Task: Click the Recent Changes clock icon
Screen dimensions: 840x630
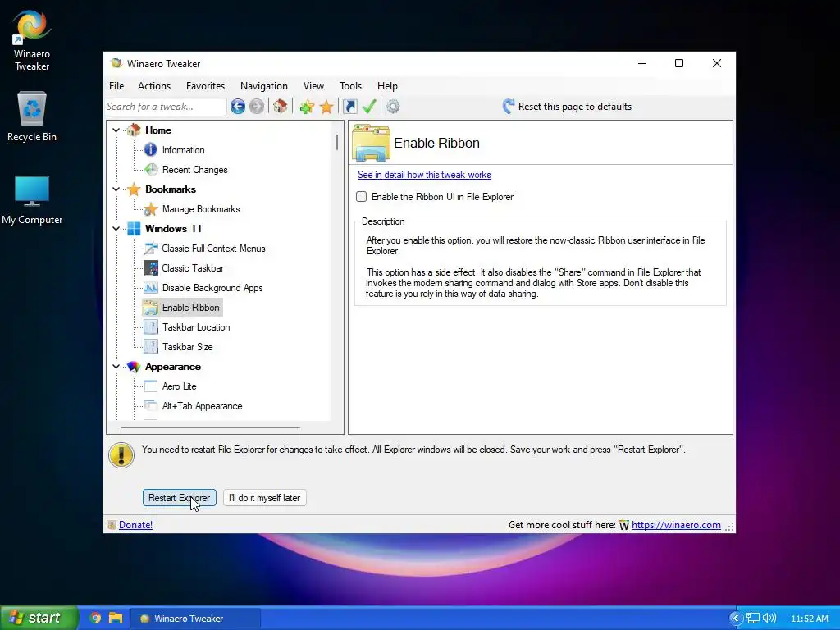Action: (x=151, y=170)
